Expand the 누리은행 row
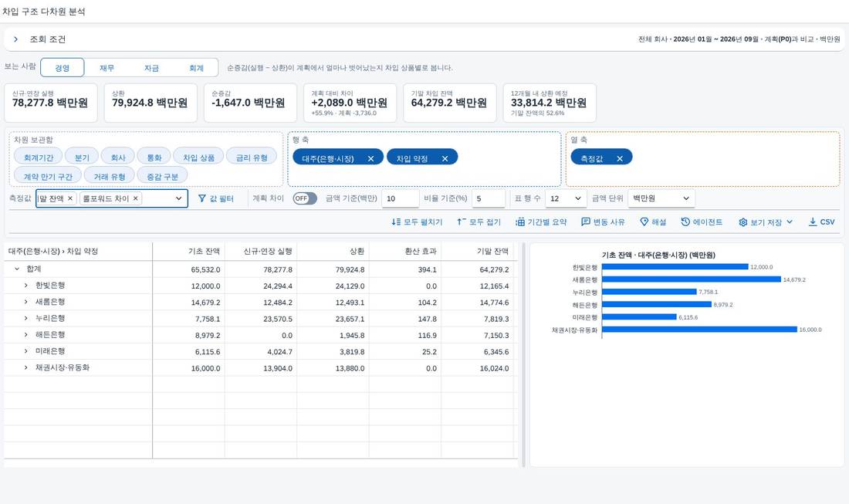This screenshot has height=504, width=849. point(25,318)
